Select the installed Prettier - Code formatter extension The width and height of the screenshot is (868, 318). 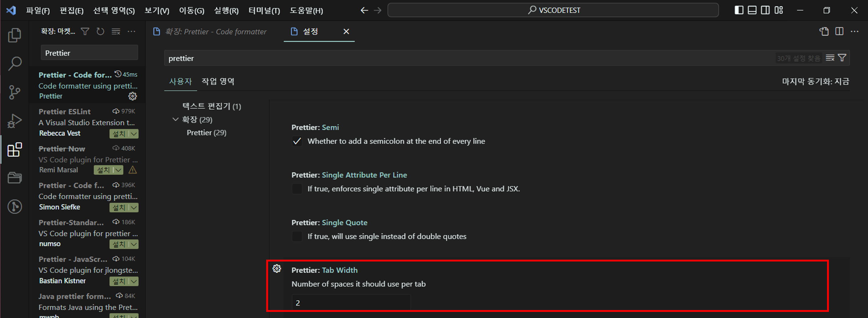(88, 86)
